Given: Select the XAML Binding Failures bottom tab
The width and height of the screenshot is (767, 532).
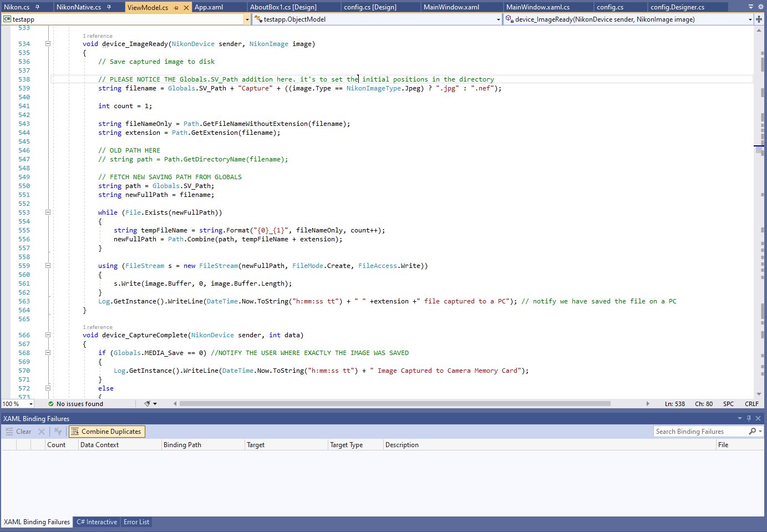Looking at the screenshot, I should [x=37, y=522].
